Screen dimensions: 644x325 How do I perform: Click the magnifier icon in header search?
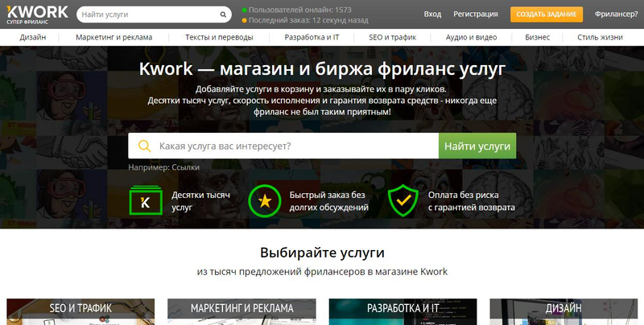[223, 14]
